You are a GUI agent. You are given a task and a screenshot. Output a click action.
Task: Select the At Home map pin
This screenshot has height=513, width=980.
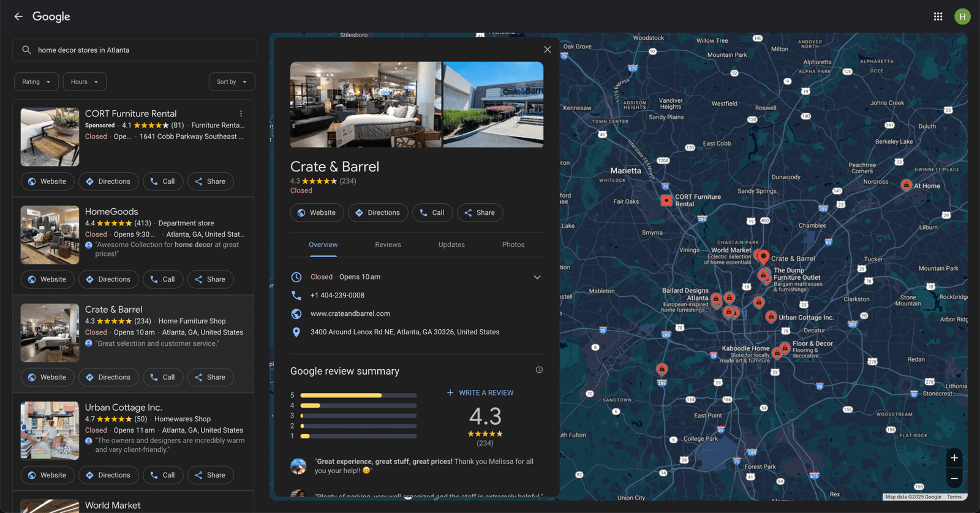pos(906,184)
